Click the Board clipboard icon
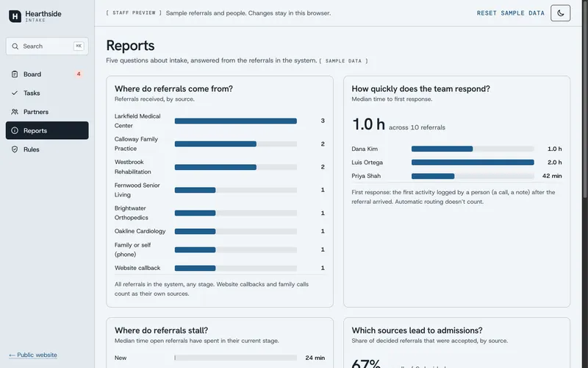This screenshot has width=588, height=368. [15, 74]
